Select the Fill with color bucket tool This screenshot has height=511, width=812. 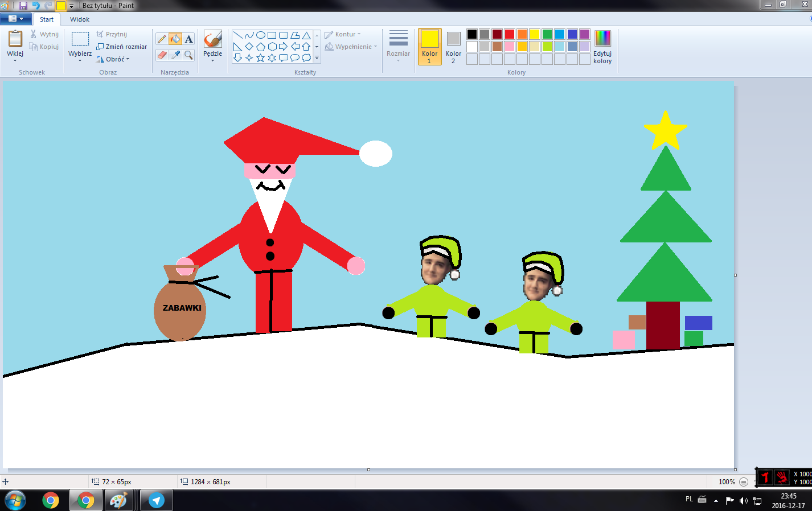pyautogui.click(x=175, y=39)
